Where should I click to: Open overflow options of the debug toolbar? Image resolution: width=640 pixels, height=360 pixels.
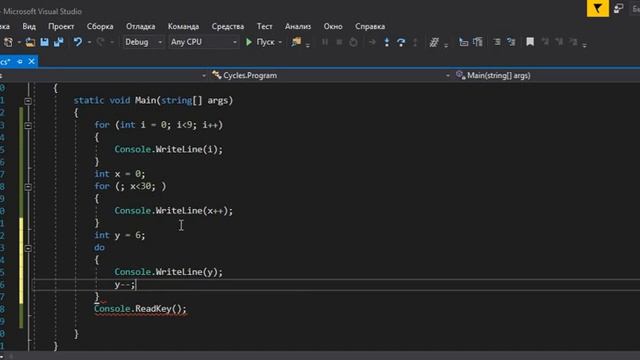[x=446, y=45]
